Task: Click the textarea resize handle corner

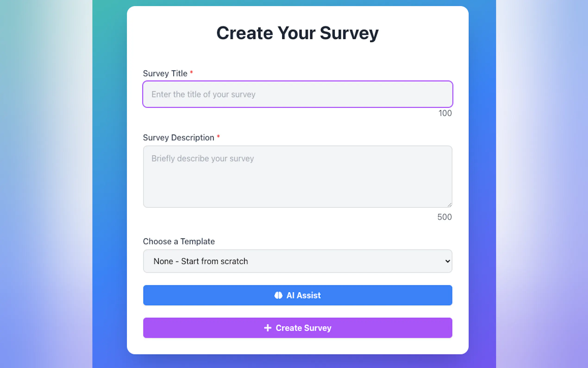Action: pos(449,205)
